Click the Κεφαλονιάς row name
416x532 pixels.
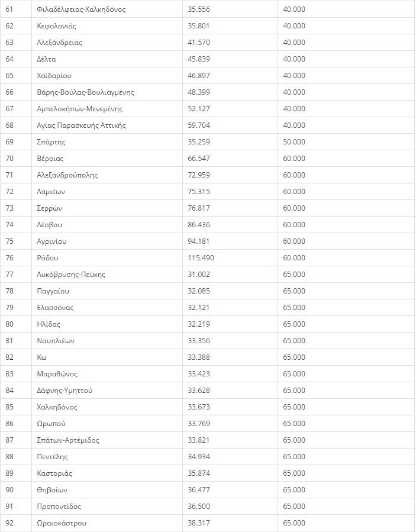click(x=56, y=26)
